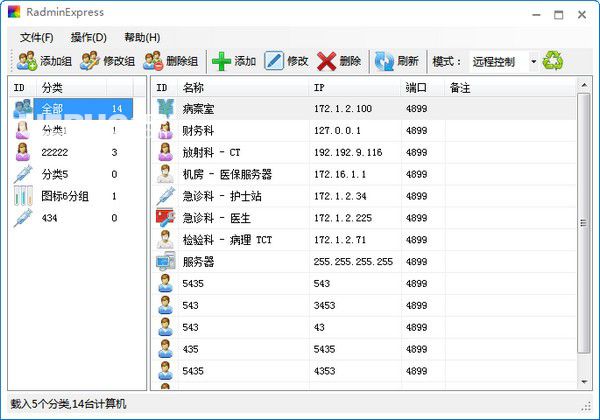Screen dimensions: 600x420
Task: Click the 远程控制 mode combo box
Action: click(x=504, y=61)
